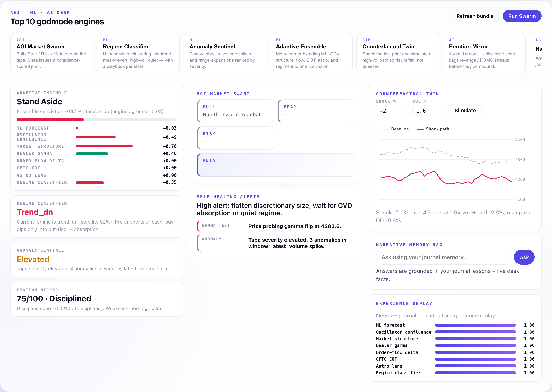Click the Elevated anomaly status

click(33, 259)
